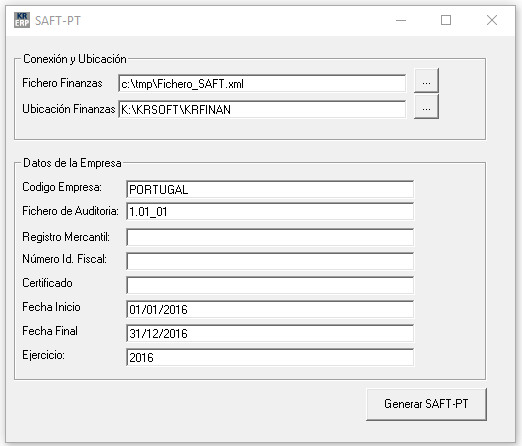The image size is (522, 446).
Task: Click the empty Número Id. Fiscal field
Action: pos(270,261)
